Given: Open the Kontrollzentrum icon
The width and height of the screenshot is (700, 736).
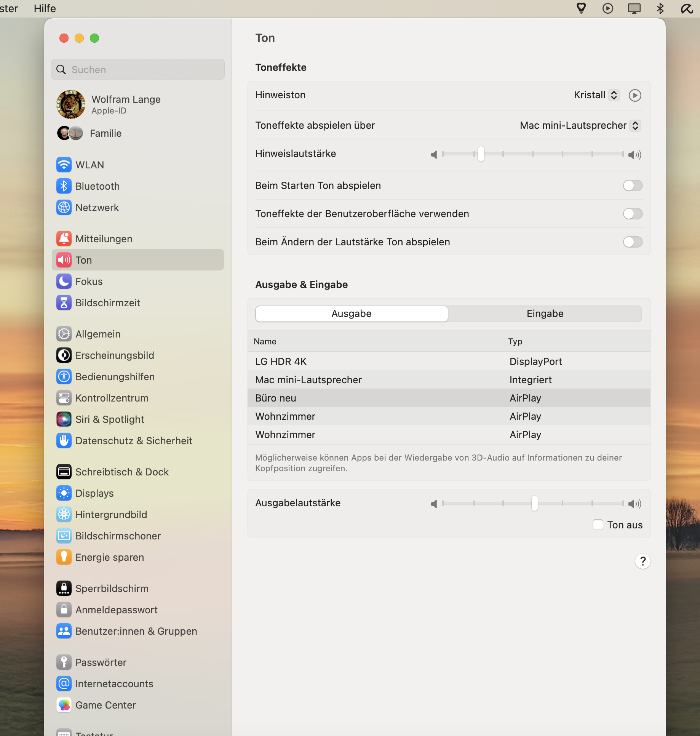Looking at the screenshot, I should (64, 398).
